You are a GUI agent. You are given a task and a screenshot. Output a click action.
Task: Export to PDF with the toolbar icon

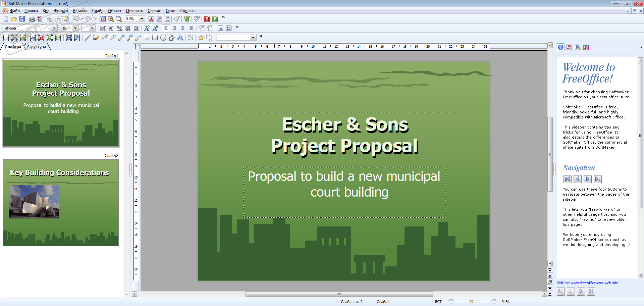tap(40, 19)
